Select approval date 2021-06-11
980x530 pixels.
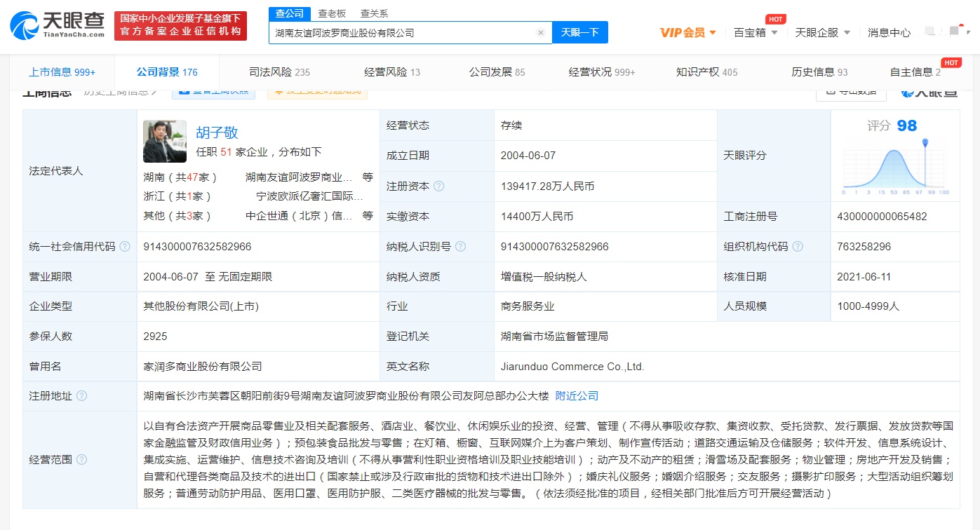864,277
